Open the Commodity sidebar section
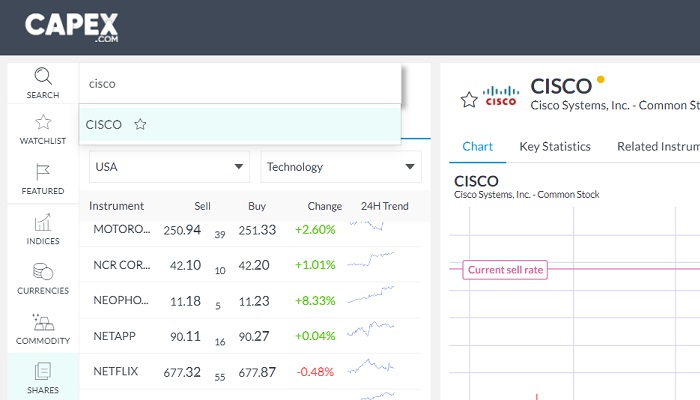 pyautogui.click(x=43, y=329)
